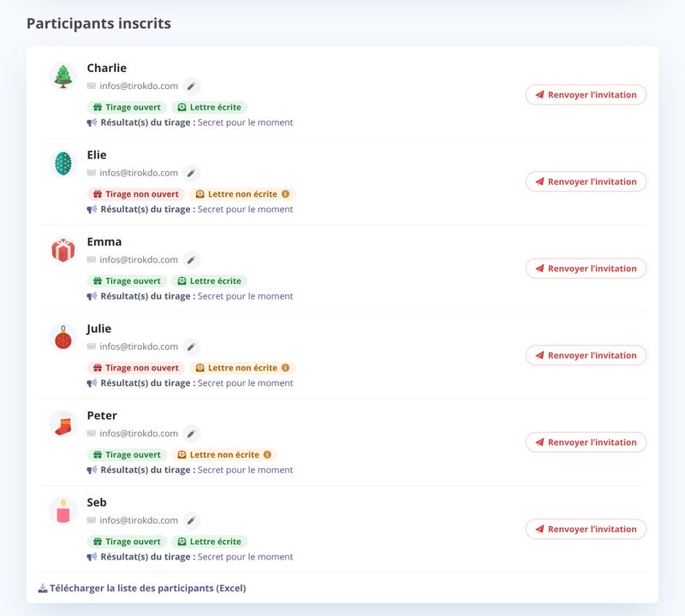Screen dimensions: 685x616
Task: Click the envelope icon beside Peter's email
Action: pos(92,433)
